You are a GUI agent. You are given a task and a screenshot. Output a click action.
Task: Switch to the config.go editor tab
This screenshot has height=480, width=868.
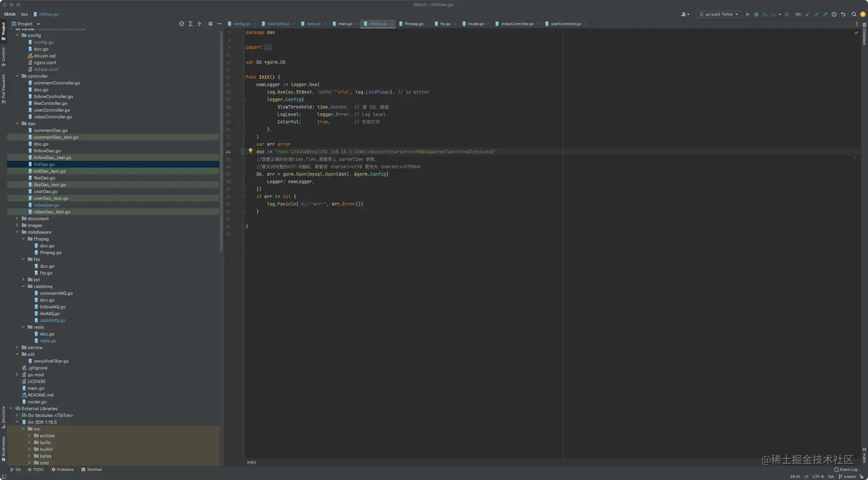coord(242,24)
